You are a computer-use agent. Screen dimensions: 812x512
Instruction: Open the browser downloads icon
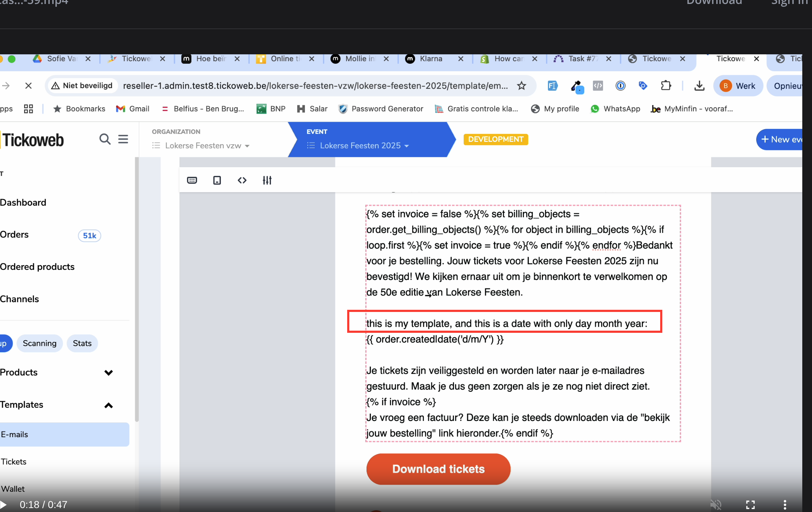pyautogui.click(x=699, y=86)
